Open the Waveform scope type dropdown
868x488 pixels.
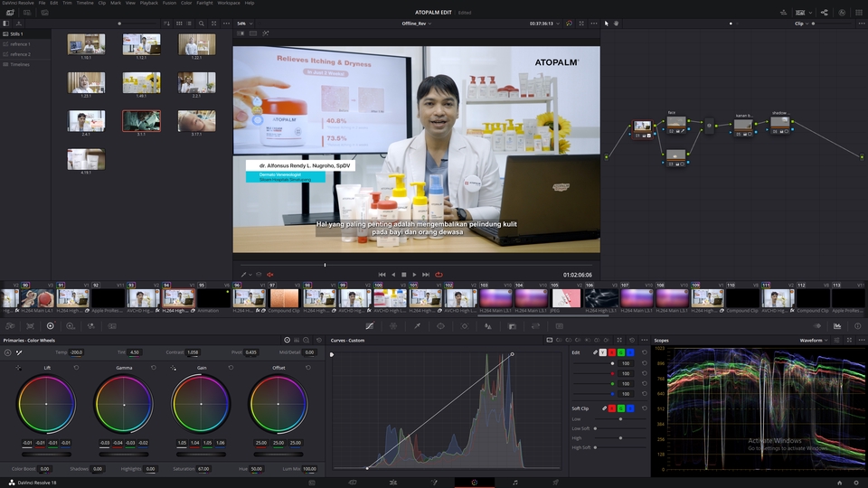click(x=814, y=341)
